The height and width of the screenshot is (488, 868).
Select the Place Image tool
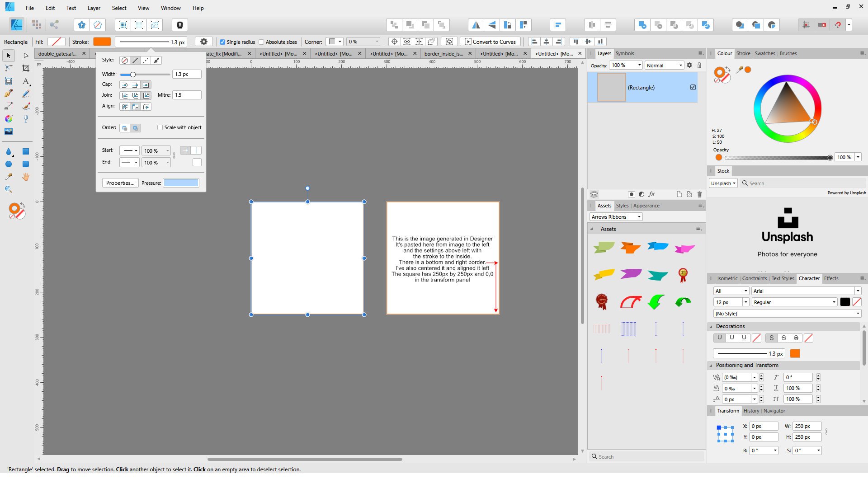point(9,131)
